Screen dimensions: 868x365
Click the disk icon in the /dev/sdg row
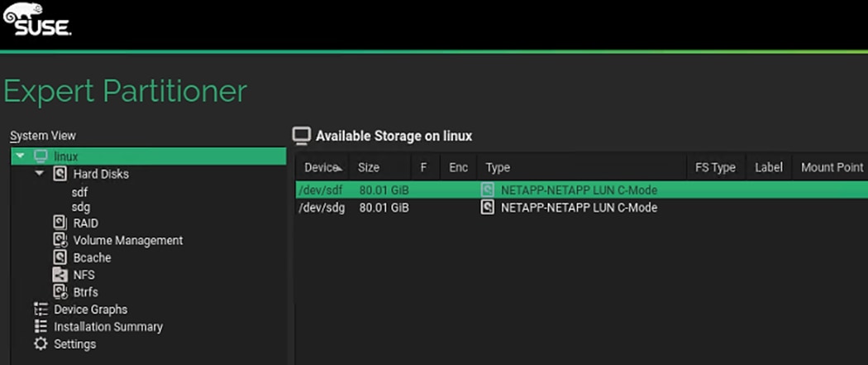tap(488, 208)
